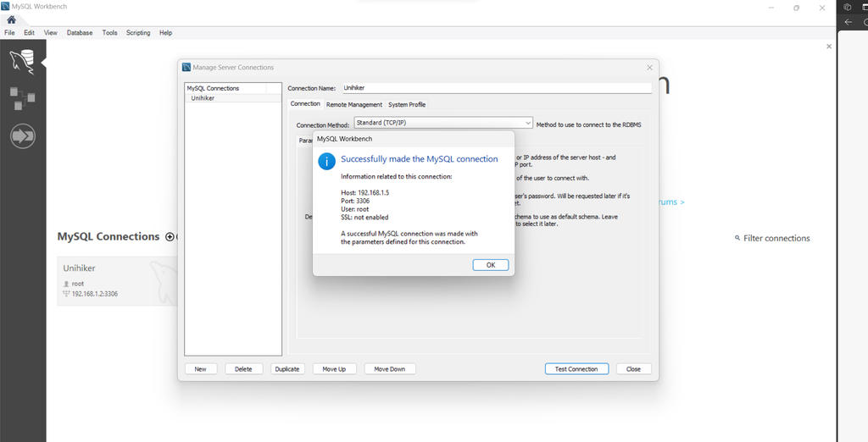Maximize the MySQL Workbench window
The image size is (868, 442).
[796, 8]
